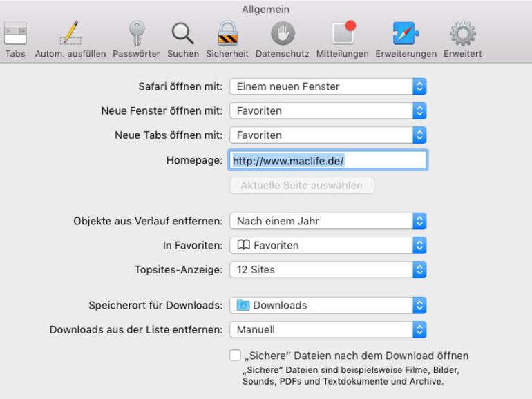The height and width of the screenshot is (399, 532).
Task: Open the Mitteilungen notification icon
Action: pos(343,33)
